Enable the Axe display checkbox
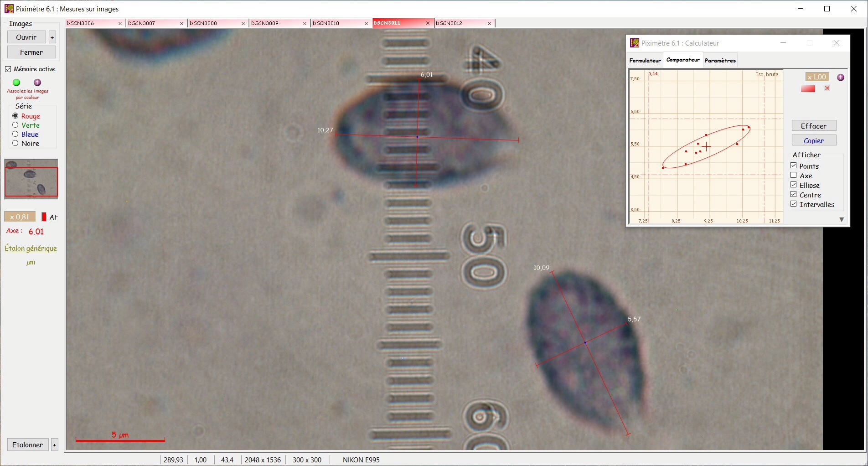Image resolution: width=868 pixels, height=466 pixels. [794, 176]
